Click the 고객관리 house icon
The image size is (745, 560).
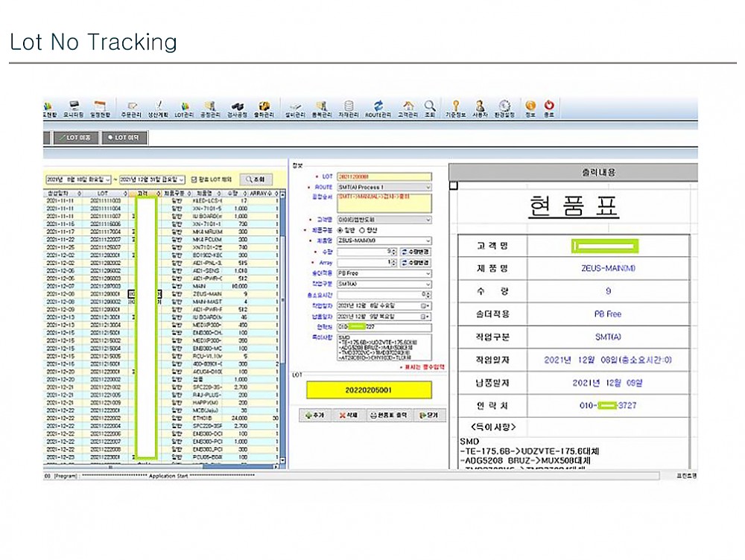coord(408,109)
